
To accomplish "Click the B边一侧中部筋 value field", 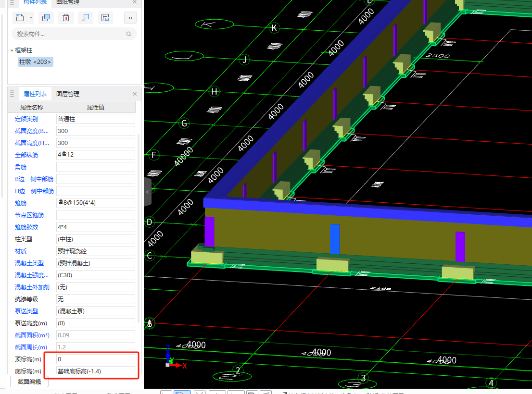I will pyautogui.click(x=96, y=179).
